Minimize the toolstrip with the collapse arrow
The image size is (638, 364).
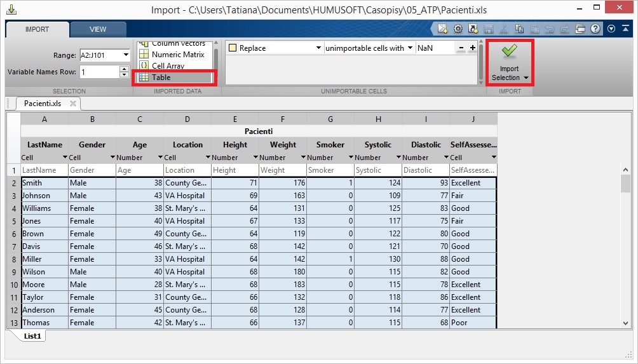pyautogui.click(x=625, y=29)
